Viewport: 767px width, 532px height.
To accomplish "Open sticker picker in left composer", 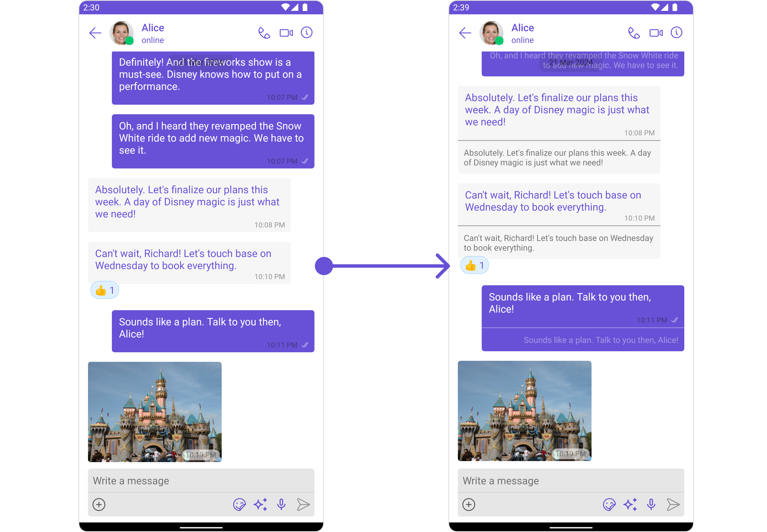I will tap(239, 504).
